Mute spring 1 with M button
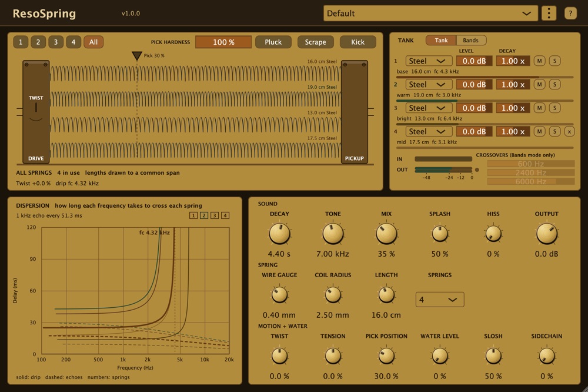 pos(539,61)
